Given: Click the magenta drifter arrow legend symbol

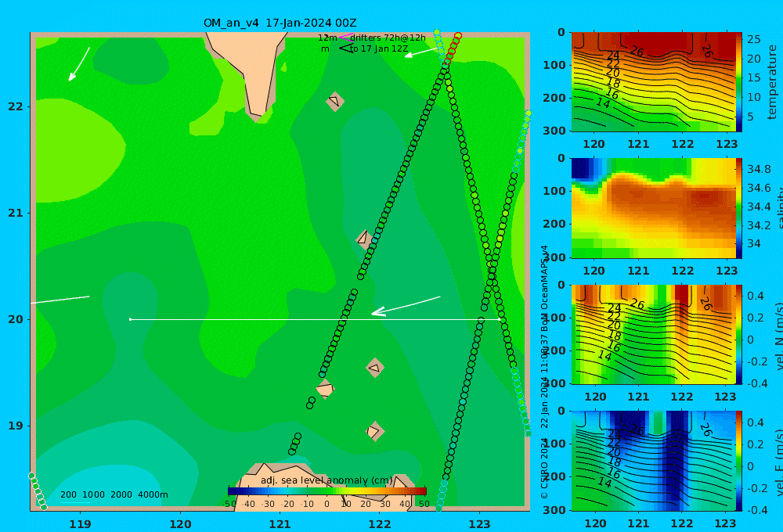Looking at the screenshot, I should pyautogui.click(x=345, y=37).
